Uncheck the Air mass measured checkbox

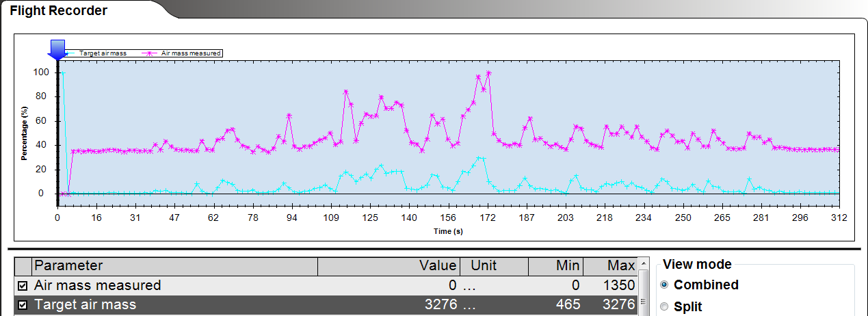click(x=23, y=286)
